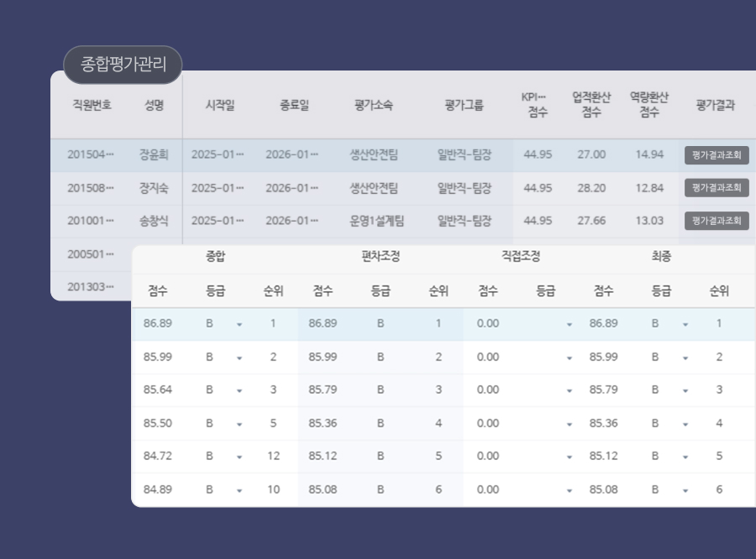Expand the 직접조정 grade dropdown in the first row
756x559 pixels.
pos(570,321)
